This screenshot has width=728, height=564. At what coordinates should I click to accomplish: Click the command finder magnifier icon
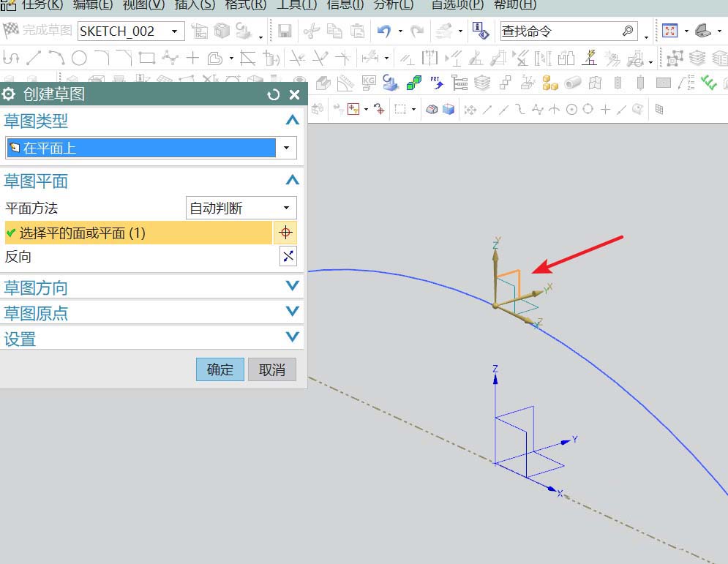(627, 31)
